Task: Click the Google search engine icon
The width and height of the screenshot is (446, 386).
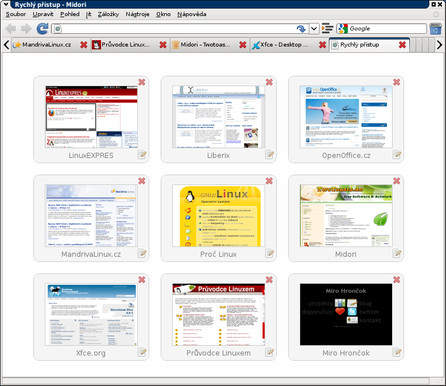Action: click(x=343, y=29)
